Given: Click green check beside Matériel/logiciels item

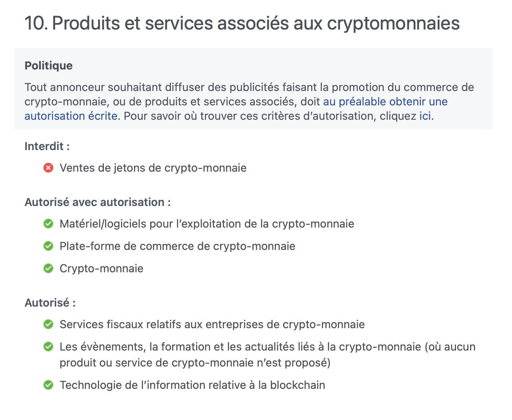Looking at the screenshot, I should [48, 224].
